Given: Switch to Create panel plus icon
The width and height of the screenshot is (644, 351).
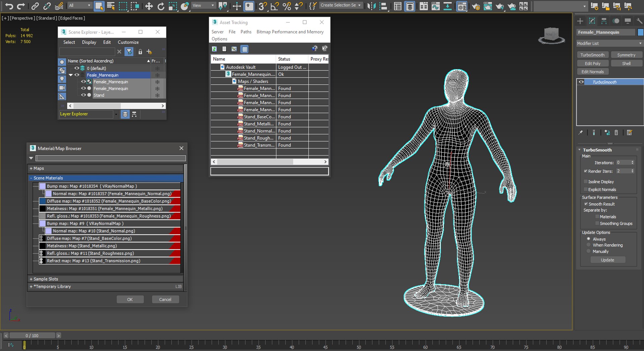Looking at the screenshot, I should (x=580, y=21).
